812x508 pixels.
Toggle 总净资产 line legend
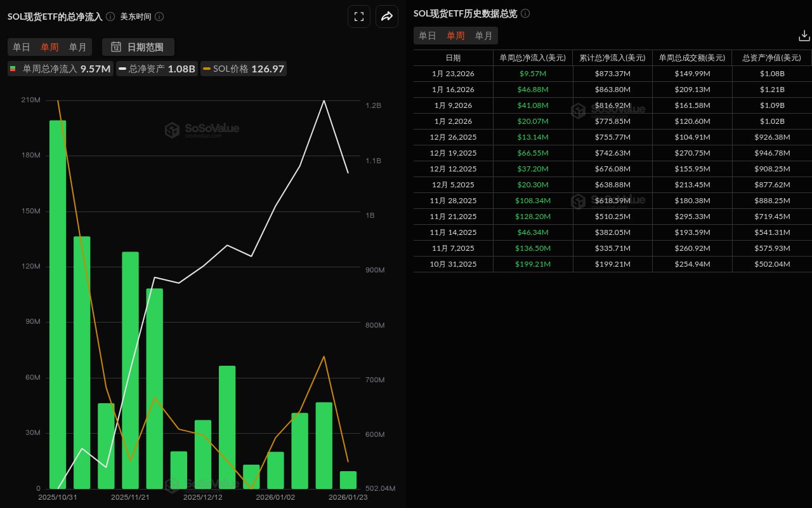(x=157, y=69)
